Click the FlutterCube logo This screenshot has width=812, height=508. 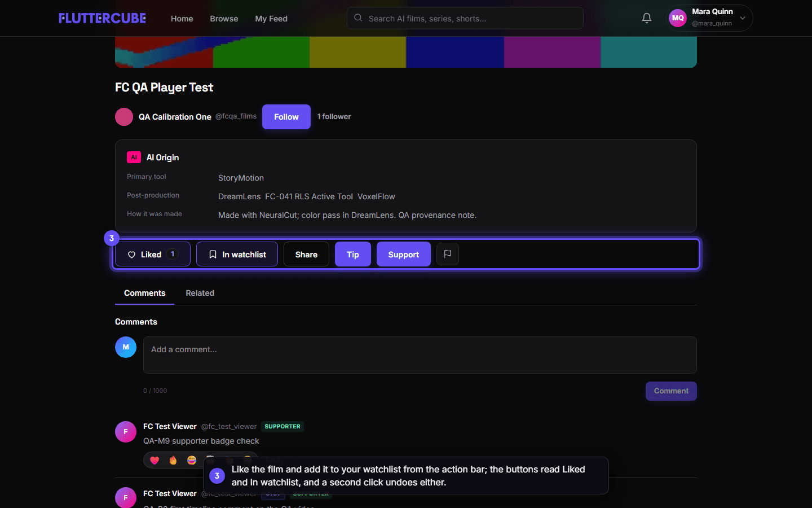[102, 18]
